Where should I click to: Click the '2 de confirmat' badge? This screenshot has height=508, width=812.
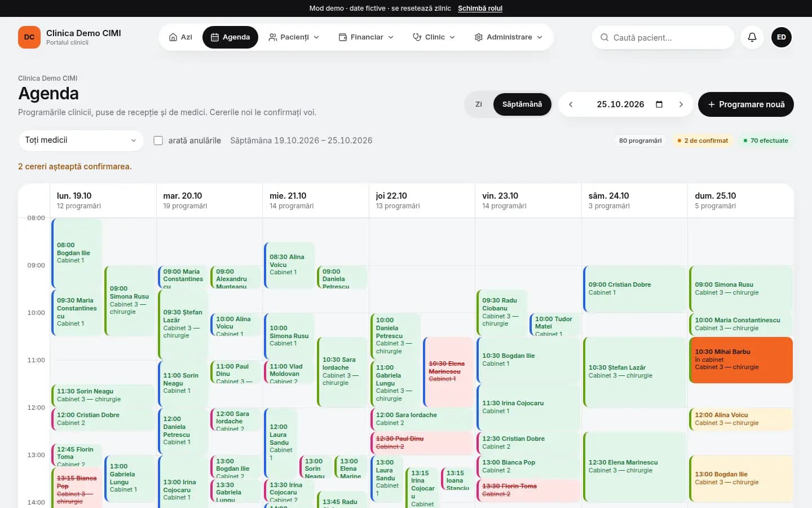703,141
